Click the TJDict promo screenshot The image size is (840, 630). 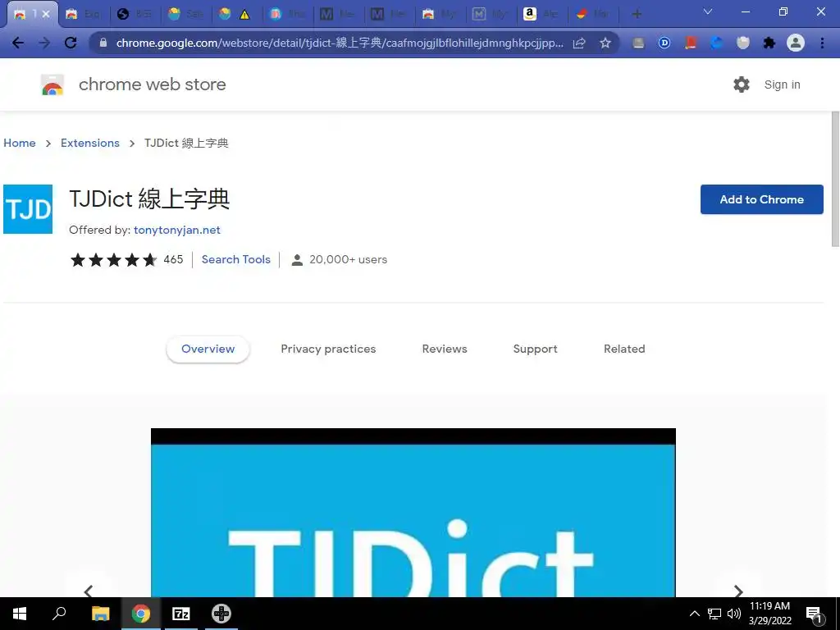[x=413, y=513]
